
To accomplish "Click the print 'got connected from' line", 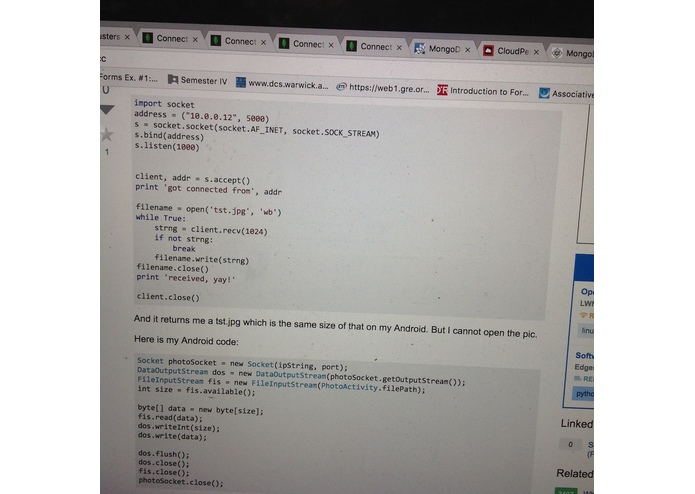I will point(208,190).
